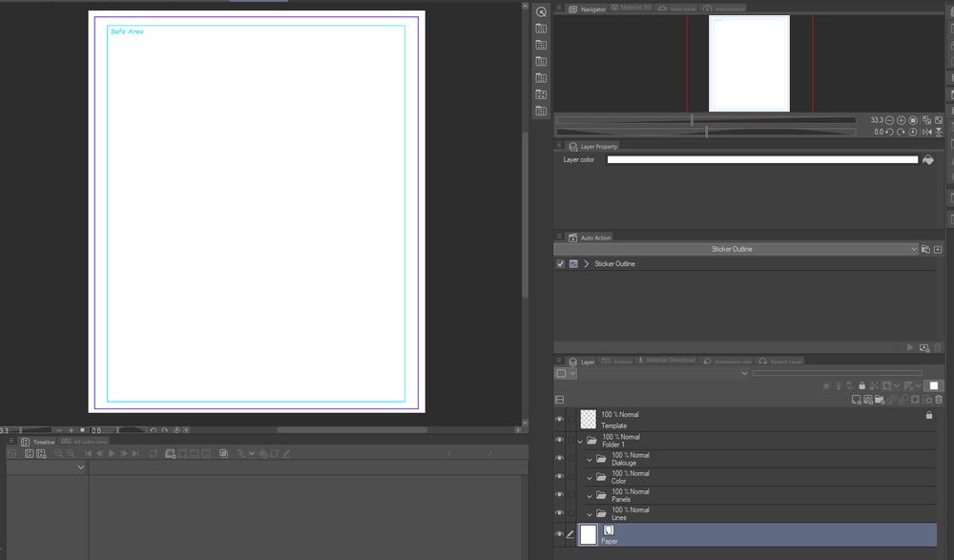Switch to the Layer Property tab
This screenshot has width=954, height=560.
(x=593, y=147)
